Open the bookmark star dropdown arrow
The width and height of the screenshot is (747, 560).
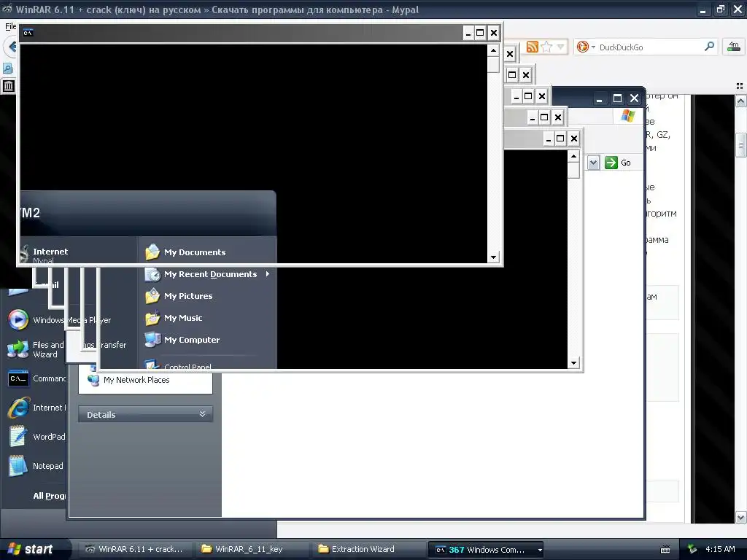coord(560,47)
